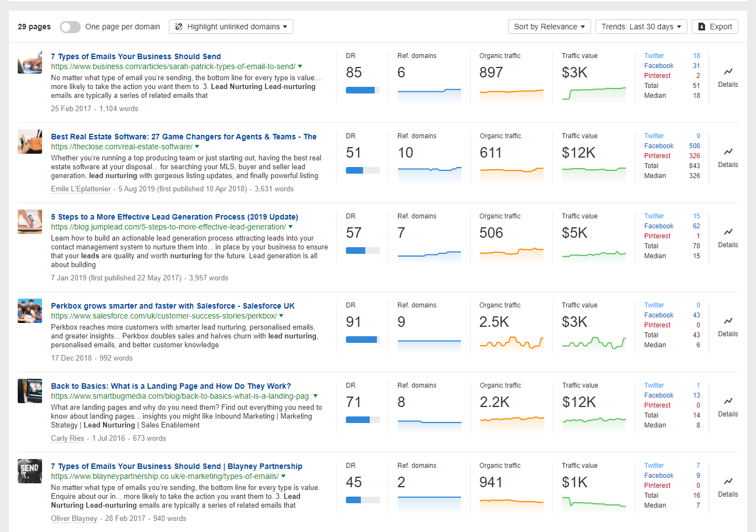
Task: Open 'Perkbox grows smarter and faster with Salesforce' title
Action: (x=173, y=306)
